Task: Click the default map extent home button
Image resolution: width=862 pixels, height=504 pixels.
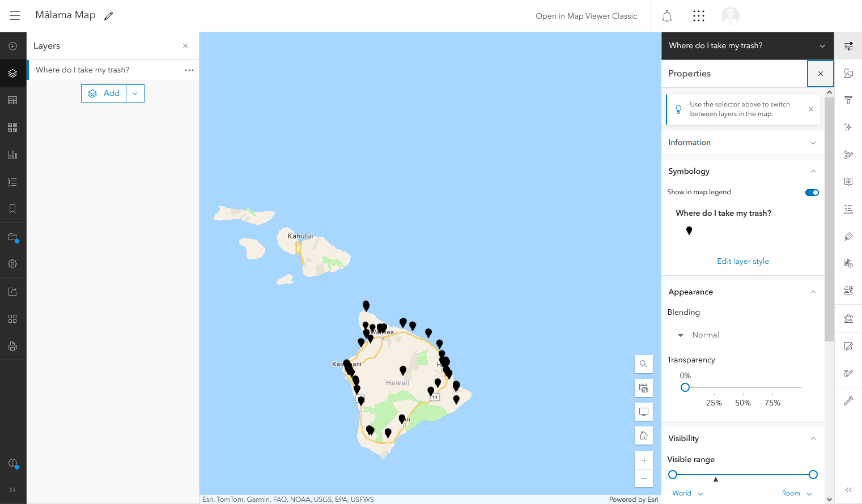Action: pyautogui.click(x=643, y=435)
